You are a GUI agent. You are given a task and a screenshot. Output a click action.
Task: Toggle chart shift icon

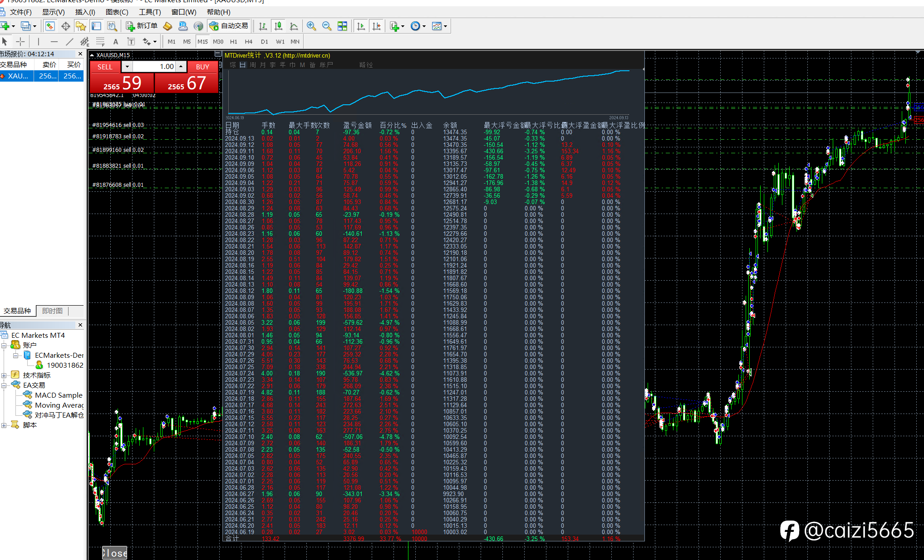[x=376, y=26]
